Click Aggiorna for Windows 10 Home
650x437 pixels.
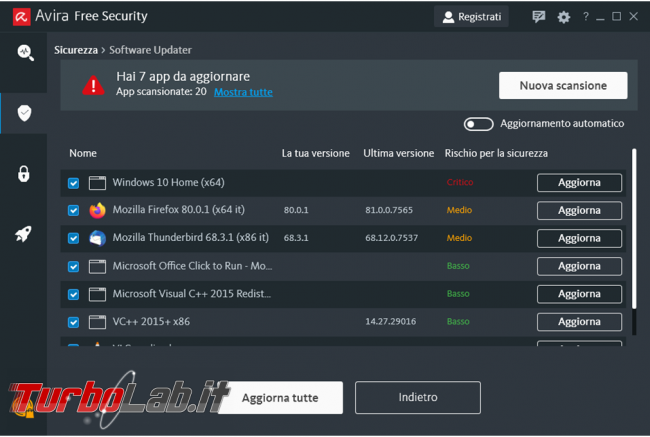[579, 183]
